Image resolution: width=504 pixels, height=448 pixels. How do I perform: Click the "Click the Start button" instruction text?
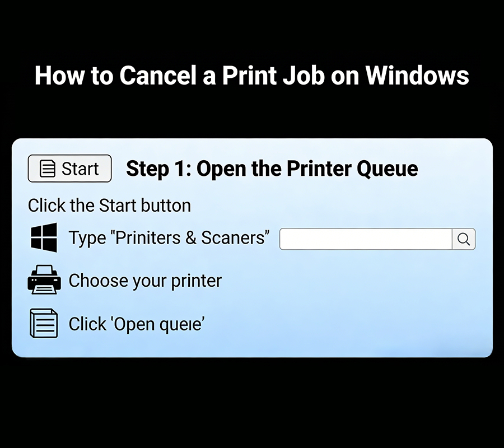pos(109,206)
